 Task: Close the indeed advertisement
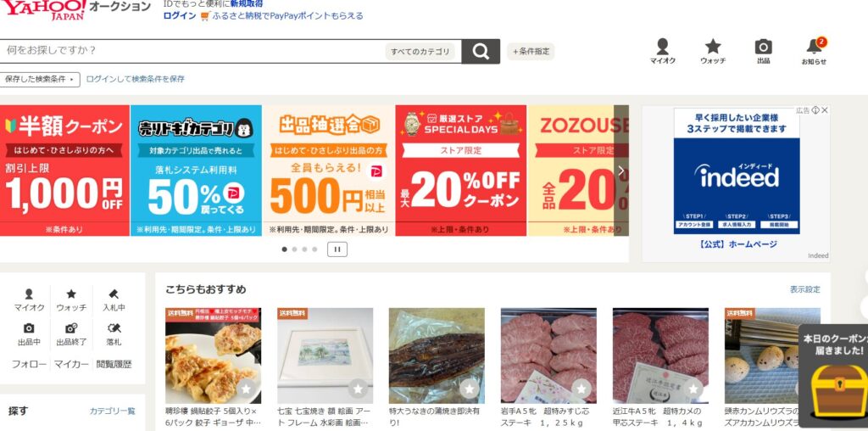(x=825, y=110)
